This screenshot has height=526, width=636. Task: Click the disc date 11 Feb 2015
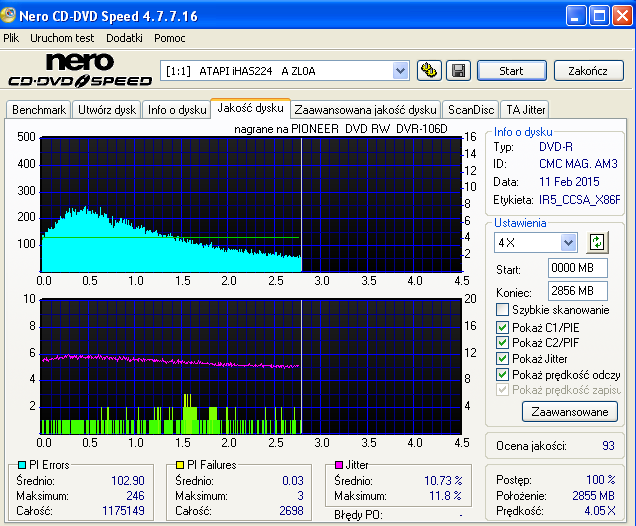569,182
